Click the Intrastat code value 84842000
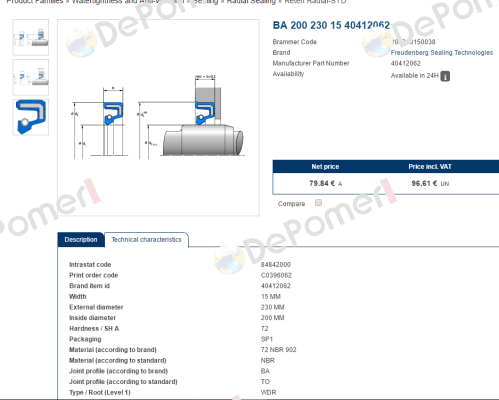Image resolution: width=499 pixels, height=400 pixels. (276, 265)
